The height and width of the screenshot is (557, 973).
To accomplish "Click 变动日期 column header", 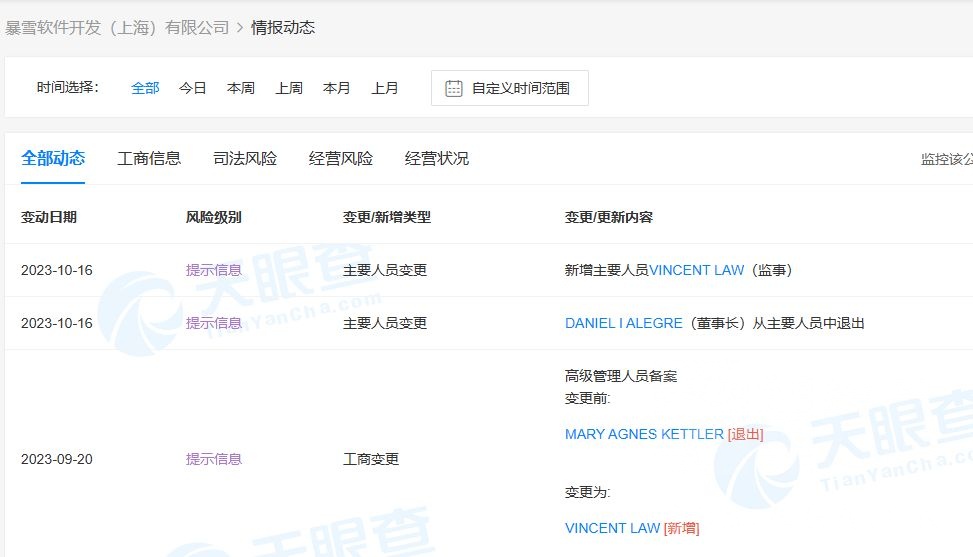I will tap(49, 217).
